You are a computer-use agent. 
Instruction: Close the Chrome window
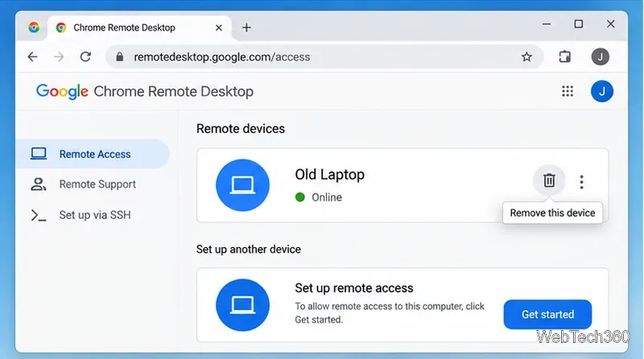click(611, 24)
